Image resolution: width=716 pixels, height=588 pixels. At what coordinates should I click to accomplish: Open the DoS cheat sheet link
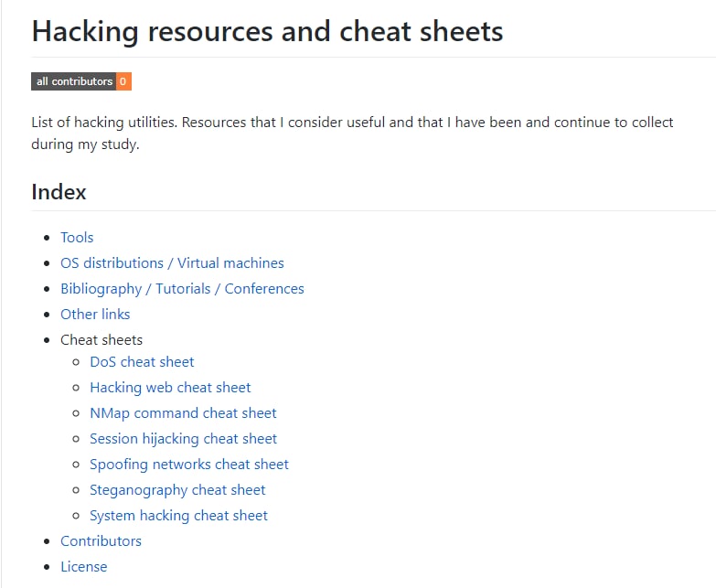pyautogui.click(x=142, y=361)
